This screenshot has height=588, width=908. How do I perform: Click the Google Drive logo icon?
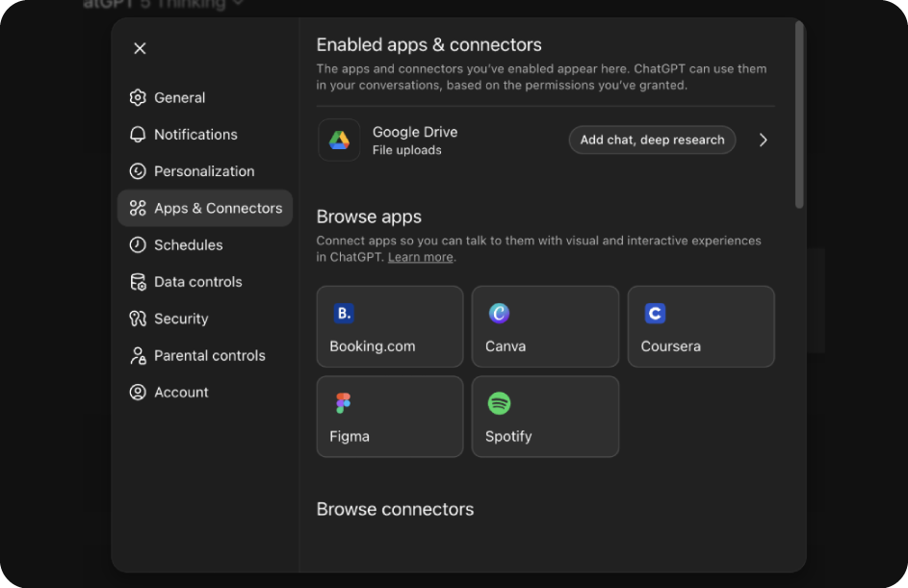click(339, 141)
